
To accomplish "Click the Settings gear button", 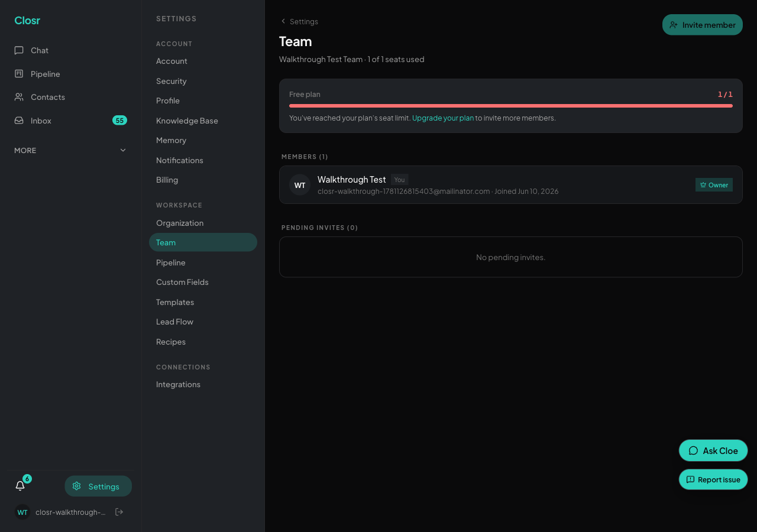I will pyautogui.click(x=98, y=486).
